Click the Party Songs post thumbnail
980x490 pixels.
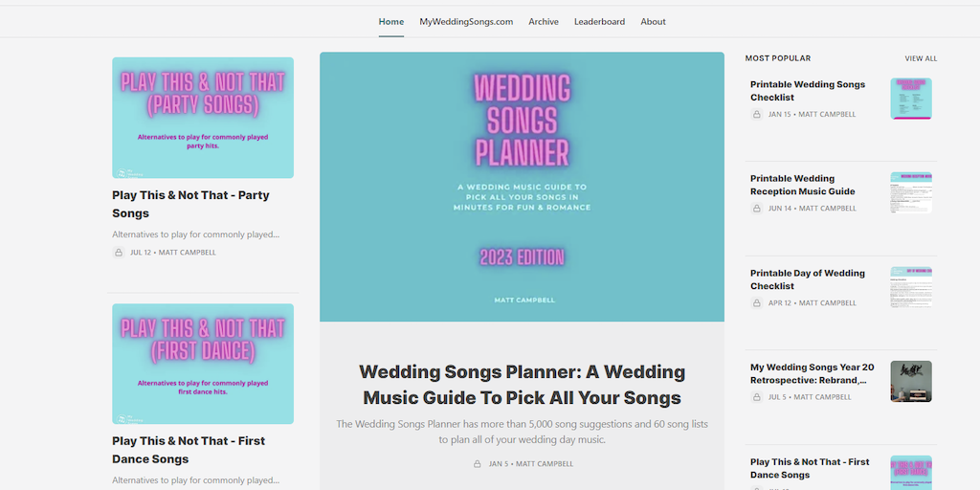click(x=203, y=118)
